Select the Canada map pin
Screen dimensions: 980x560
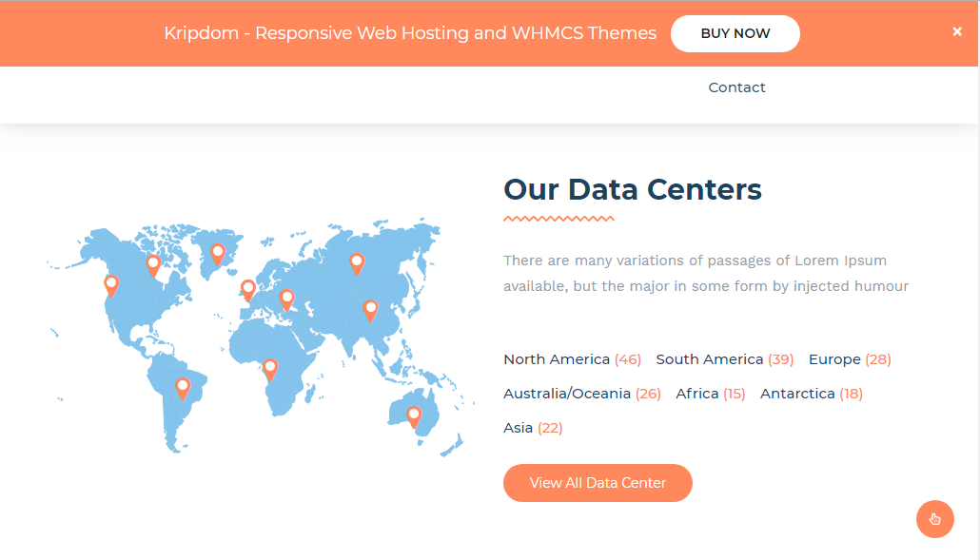click(x=152, y=264)
